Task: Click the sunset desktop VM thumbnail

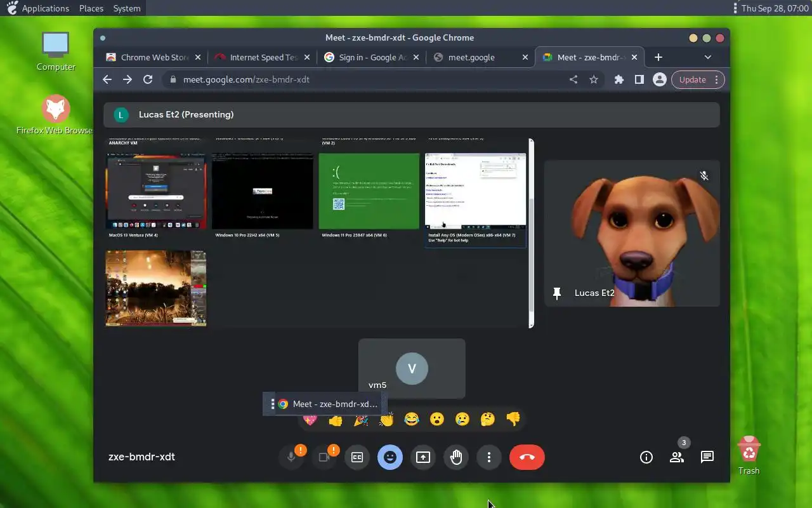Action: click(156, 288)
